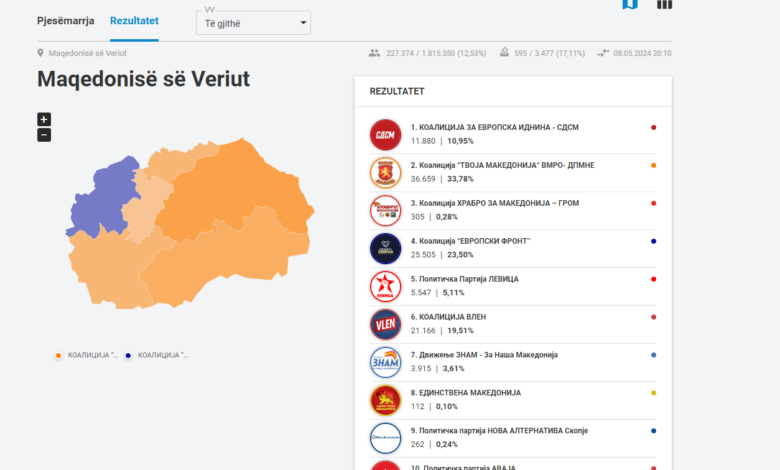
Task: Click the SDSM party logo
Action: (x=385, y=134)
